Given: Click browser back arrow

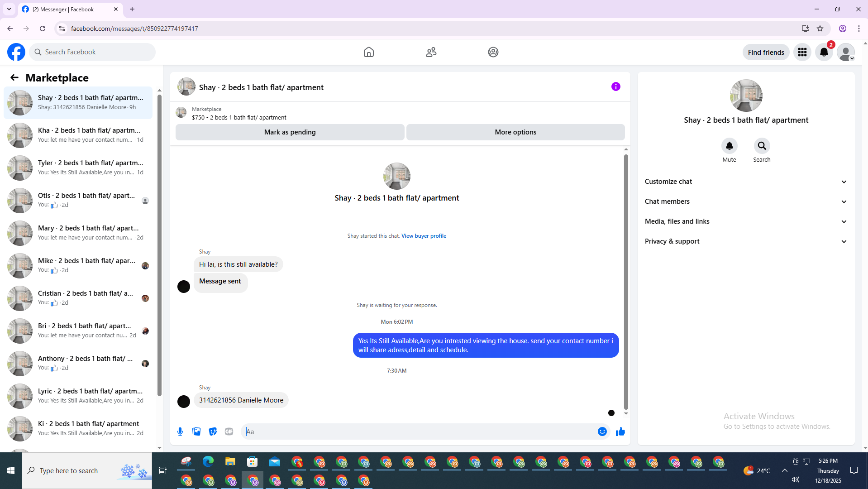Looking at the screenshot, I should pos(10,29).
